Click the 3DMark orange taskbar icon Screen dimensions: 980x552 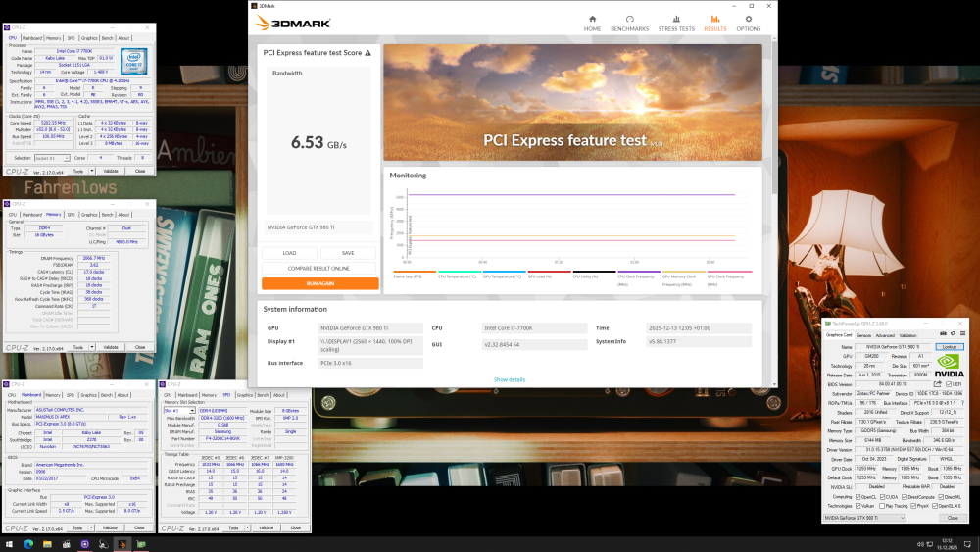point(122,544)
